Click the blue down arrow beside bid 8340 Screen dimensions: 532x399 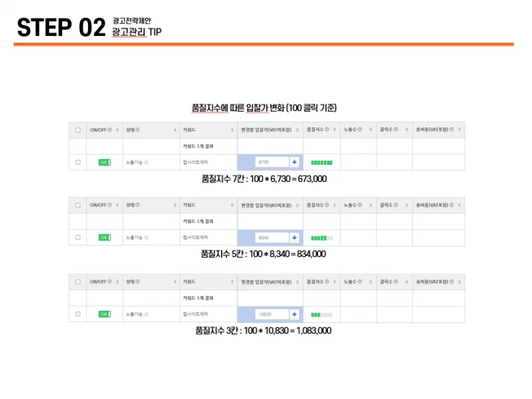click(294, 237)
